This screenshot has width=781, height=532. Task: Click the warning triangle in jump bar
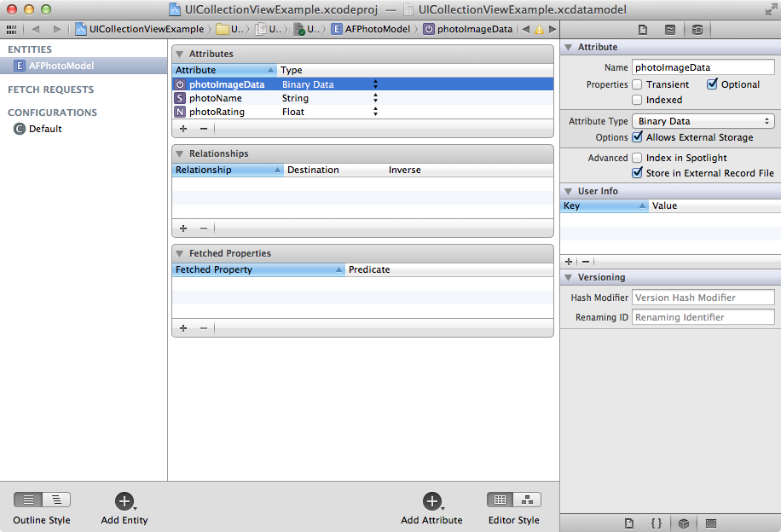539,29
